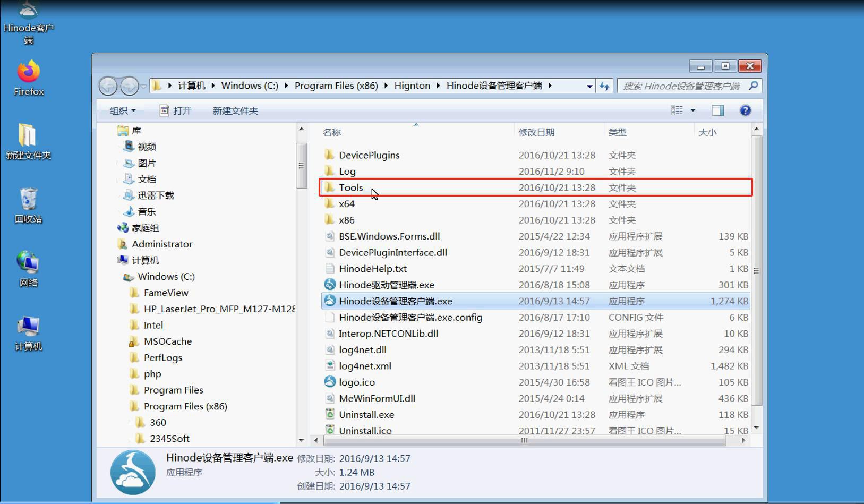Screen dimensions: 864x504
Task: Click Hinode客户端 desktop shortcut
Action: tap(29, 22)
